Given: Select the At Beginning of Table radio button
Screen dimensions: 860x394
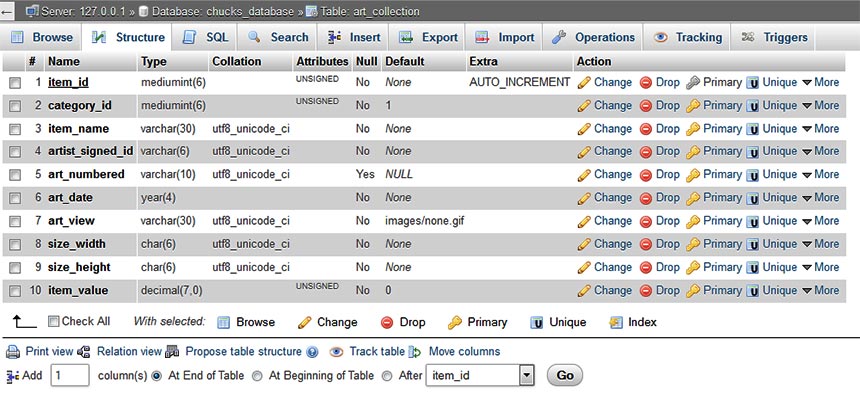Looking at the screenshot, I should tap(257, 376).
